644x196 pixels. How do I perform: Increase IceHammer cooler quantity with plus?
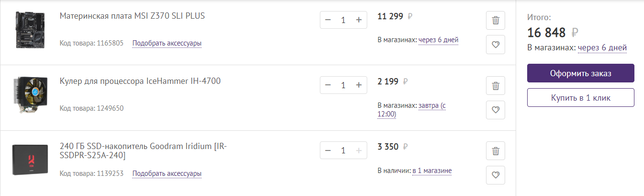(359, 85)
